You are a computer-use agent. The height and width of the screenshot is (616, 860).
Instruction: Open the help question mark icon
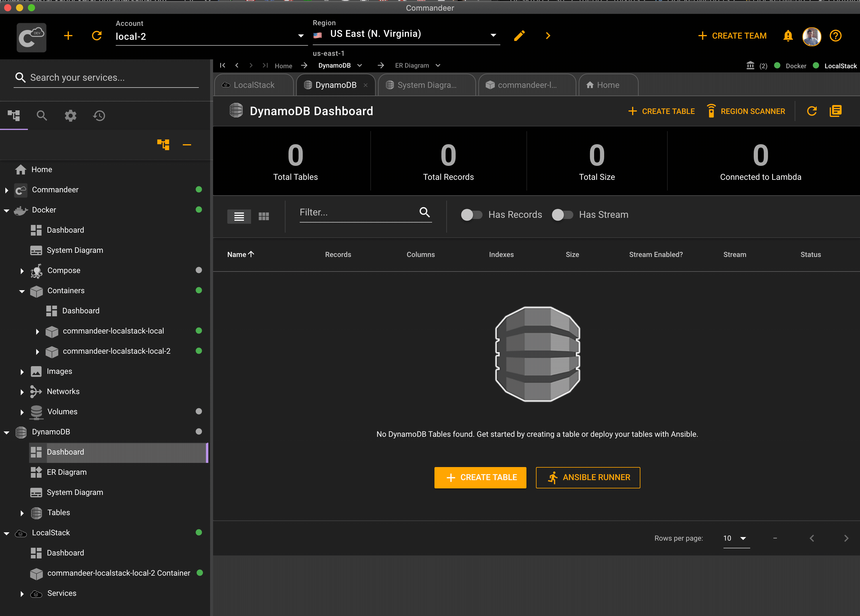click(x=836, y=36)
